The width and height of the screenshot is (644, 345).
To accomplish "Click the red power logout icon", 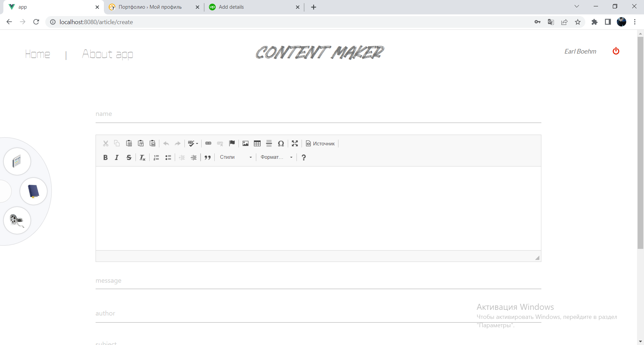I will tap(616, 51).
